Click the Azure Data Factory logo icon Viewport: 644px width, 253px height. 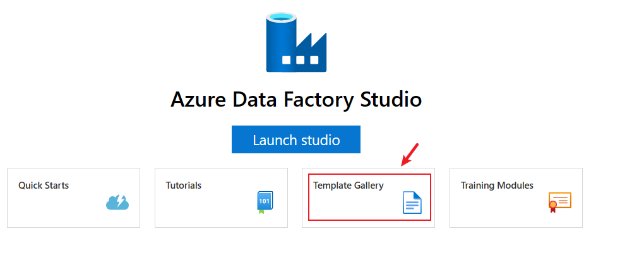(x=296, y=42)
